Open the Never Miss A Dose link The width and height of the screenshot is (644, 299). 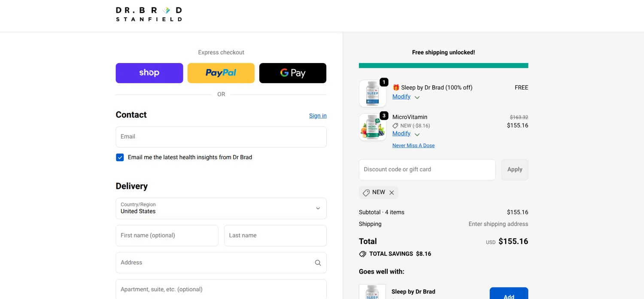click(x=413, y=145)
